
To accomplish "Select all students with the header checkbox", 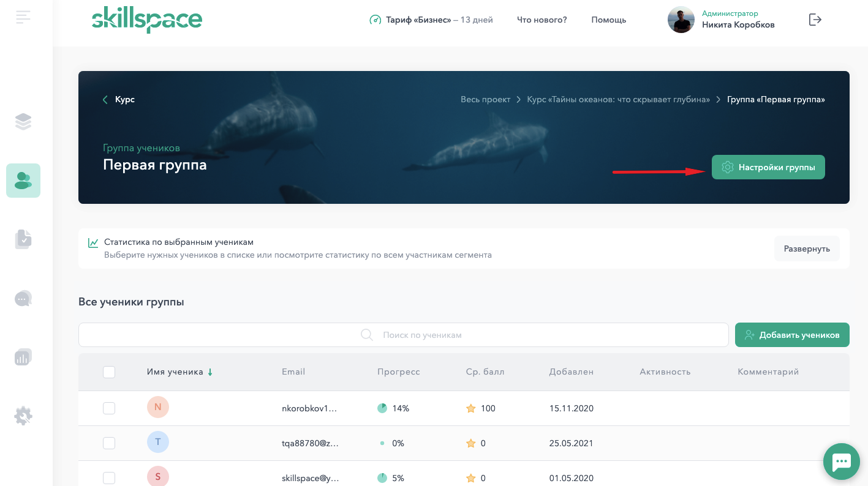I will tap(109, 372).
